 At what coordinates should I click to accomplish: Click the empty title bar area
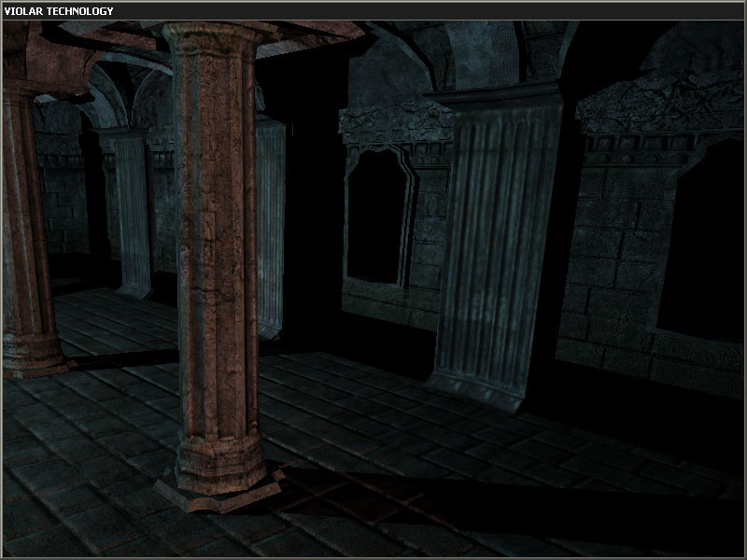[429, 11]
